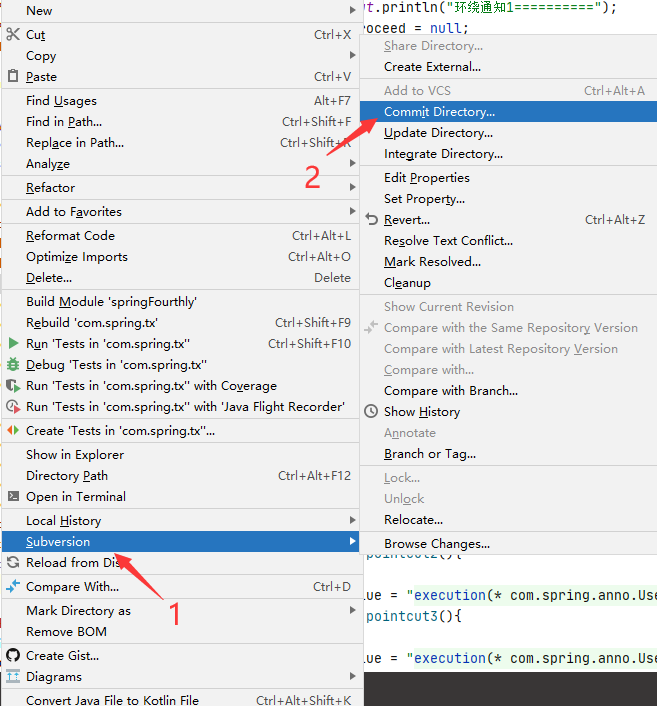Choose Show in Explorer entry
Viewport: 657px width, 706px height.
(181, 454)
